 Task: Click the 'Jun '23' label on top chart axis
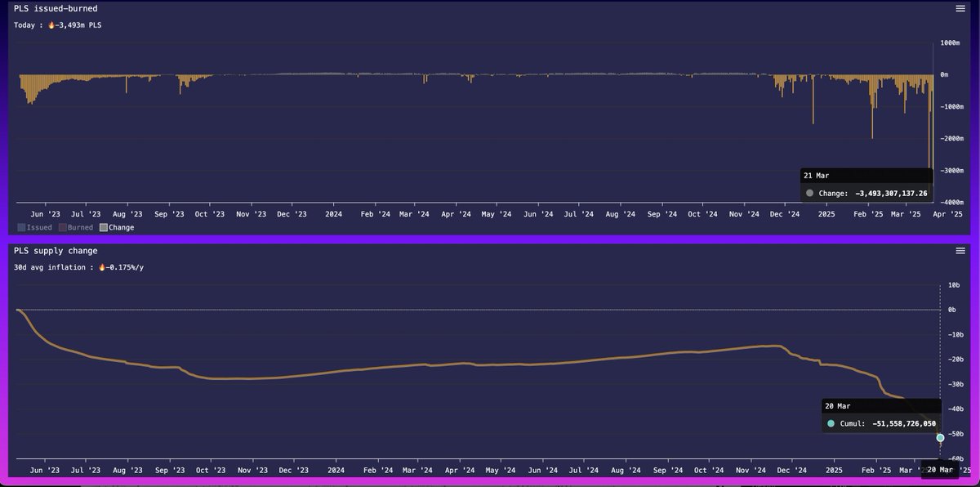(45, 214)
